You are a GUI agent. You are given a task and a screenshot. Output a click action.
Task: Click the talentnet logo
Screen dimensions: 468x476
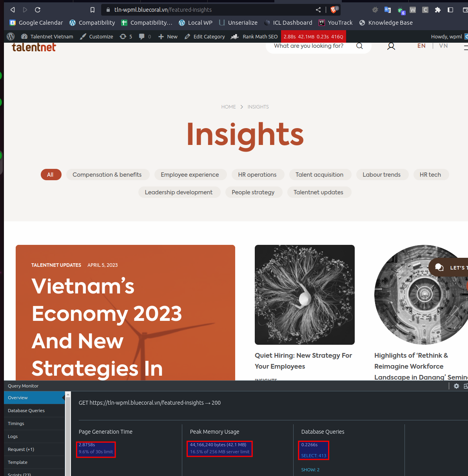click(x=34, y=47)
